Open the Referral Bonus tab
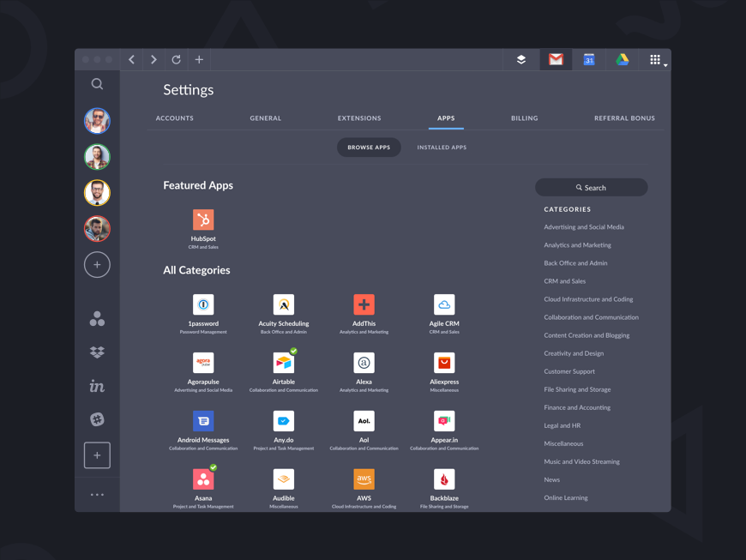 coord(624,118)
